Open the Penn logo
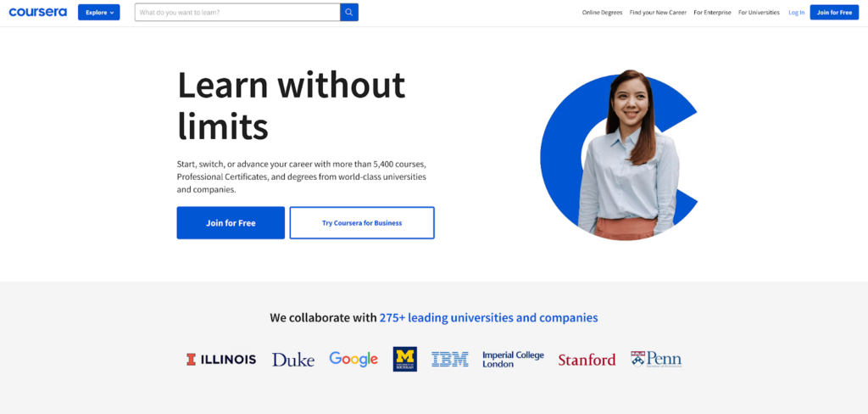The width and height of the screenshot is (868, 414). [656, 359]
